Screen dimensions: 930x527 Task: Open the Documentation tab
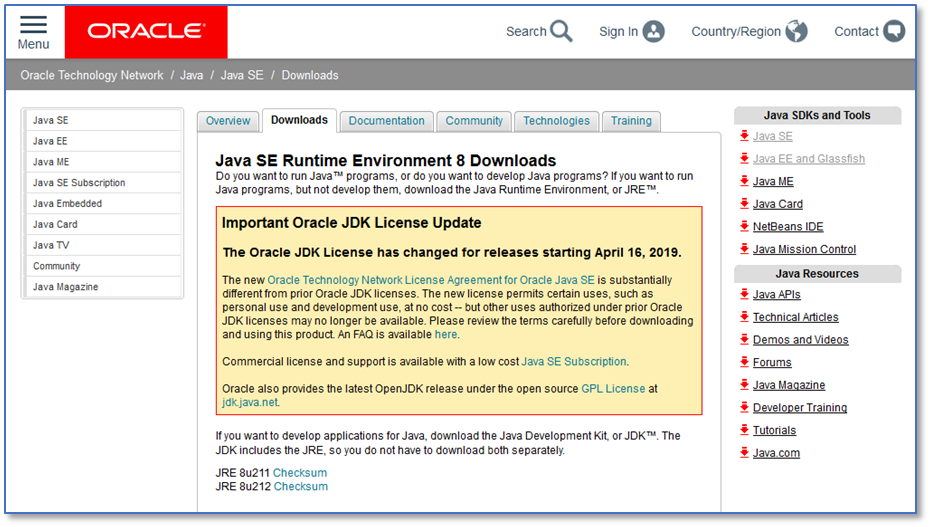point(386,121)
